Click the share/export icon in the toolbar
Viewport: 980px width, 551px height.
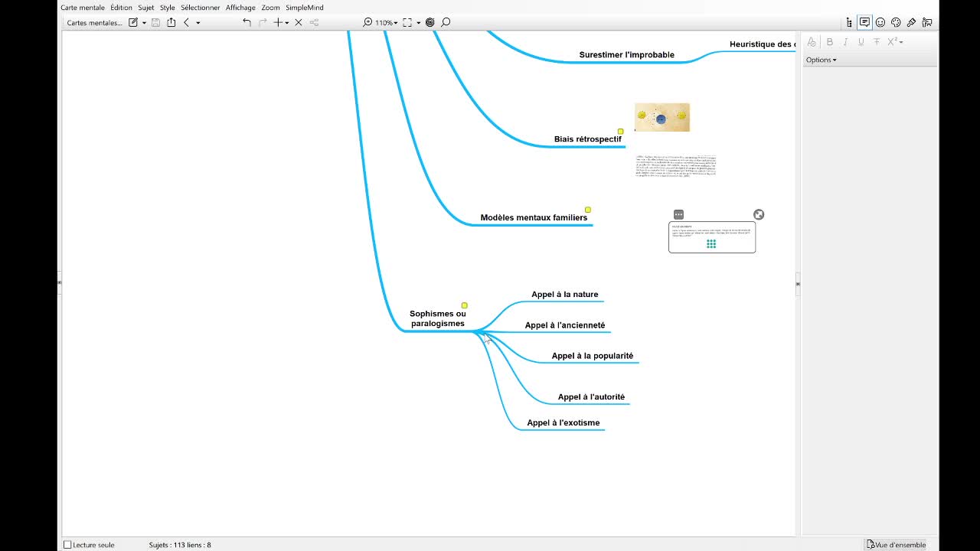(x=171, y=23)
